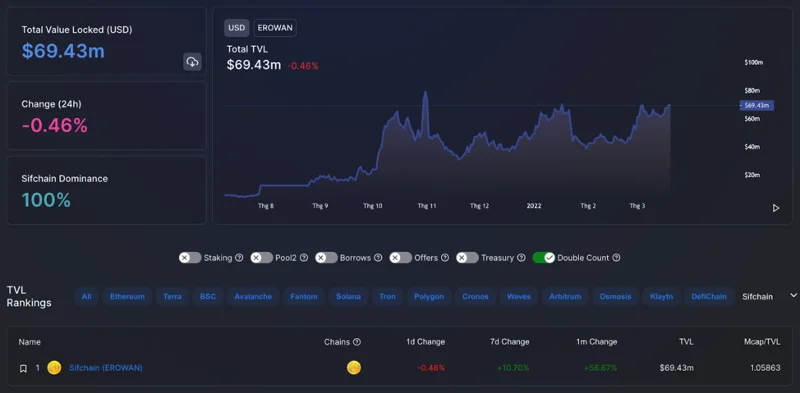Click the 1.05863 Mcap/TVL value
800x393 pixels.
(x=765, y=367)
